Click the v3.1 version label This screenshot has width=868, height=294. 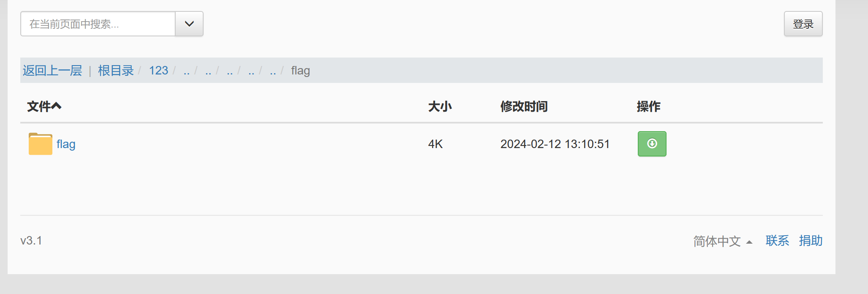[x=31, y=241]
